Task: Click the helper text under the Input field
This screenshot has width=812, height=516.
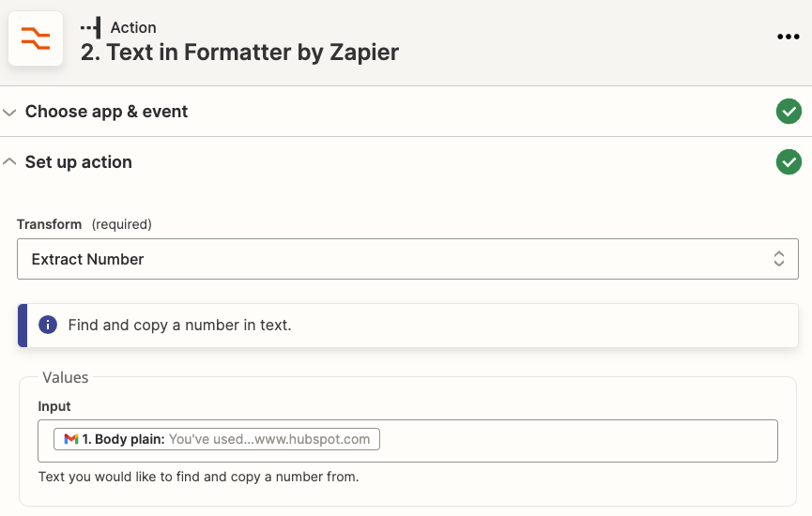Action: 198,477
